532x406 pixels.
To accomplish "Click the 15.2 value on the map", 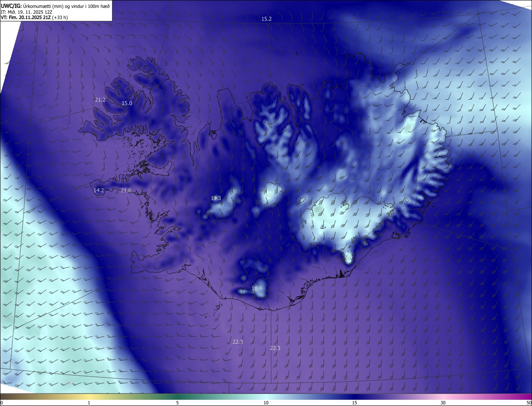I will pos(266,19).
